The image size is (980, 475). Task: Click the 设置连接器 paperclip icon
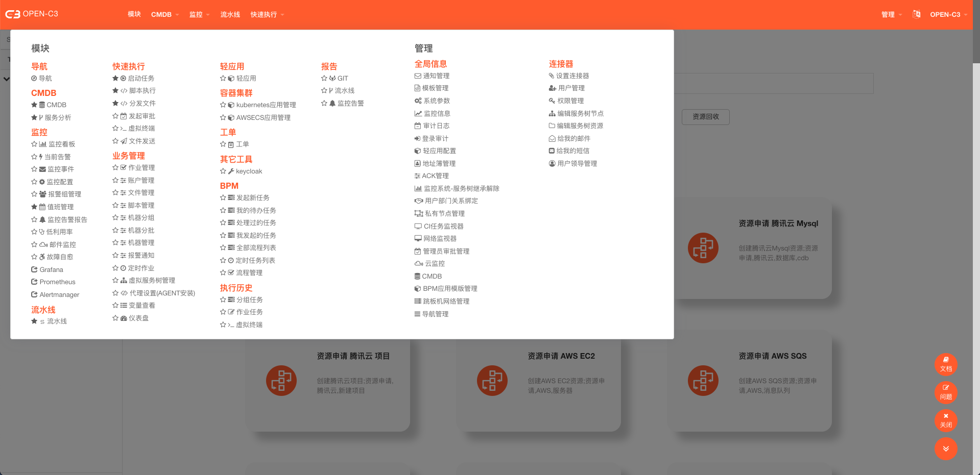click(552, 76)
